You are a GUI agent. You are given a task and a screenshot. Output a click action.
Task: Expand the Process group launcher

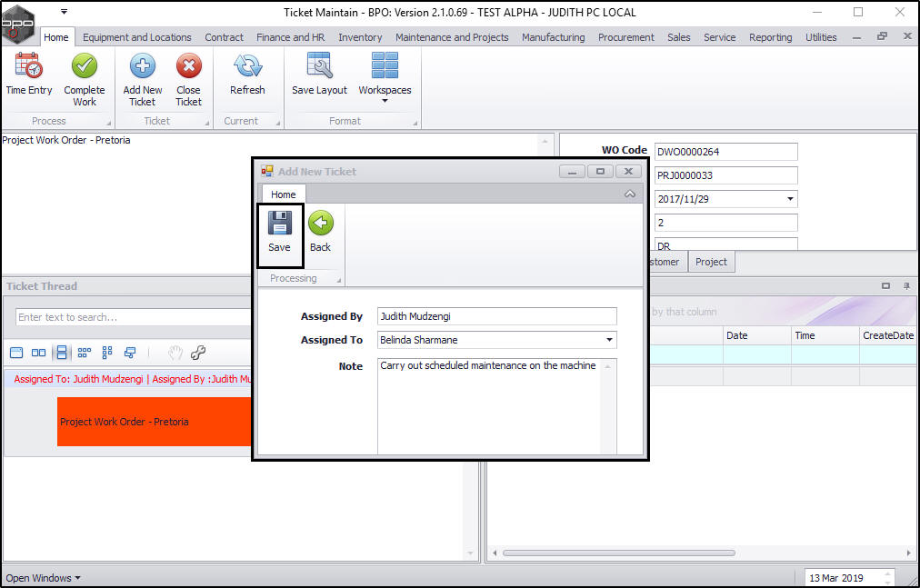coord(108,124)
